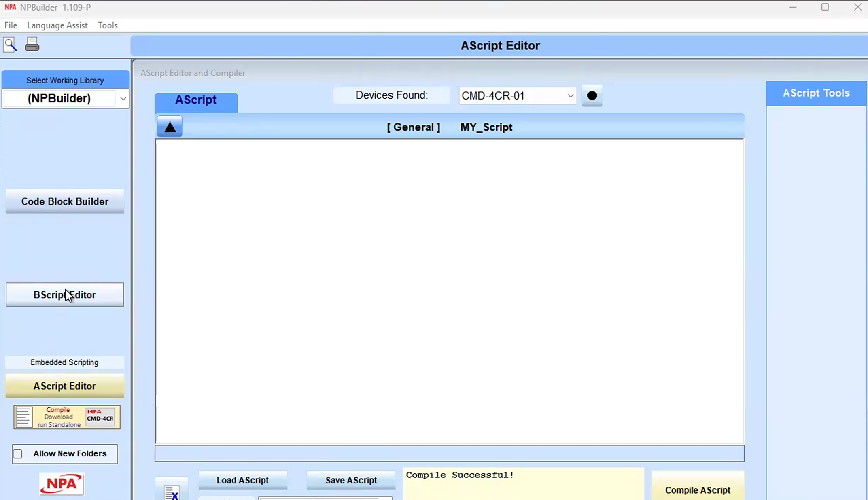The height and width of the screenshot is (500, 868).
Task: Click the AScript Tools panel header
Action: 816,93
